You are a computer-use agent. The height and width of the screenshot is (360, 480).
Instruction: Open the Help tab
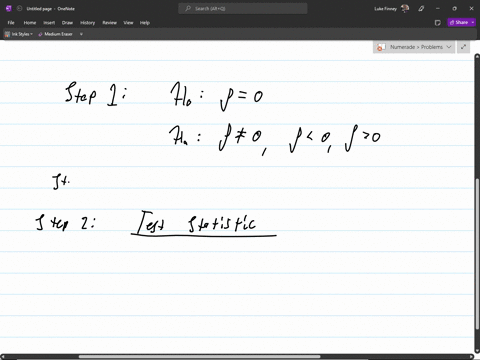[x=145, y=23]
